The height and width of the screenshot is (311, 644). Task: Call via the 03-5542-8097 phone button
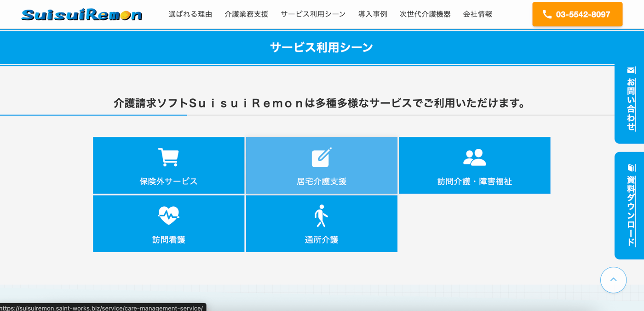point(577,14)
